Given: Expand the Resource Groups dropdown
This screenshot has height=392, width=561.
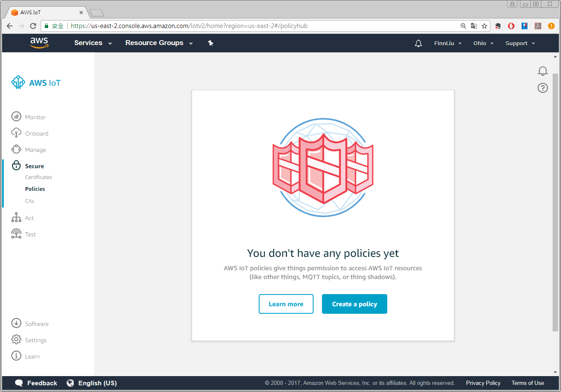Looking at the screenshot, I should [x=159, y=43].
